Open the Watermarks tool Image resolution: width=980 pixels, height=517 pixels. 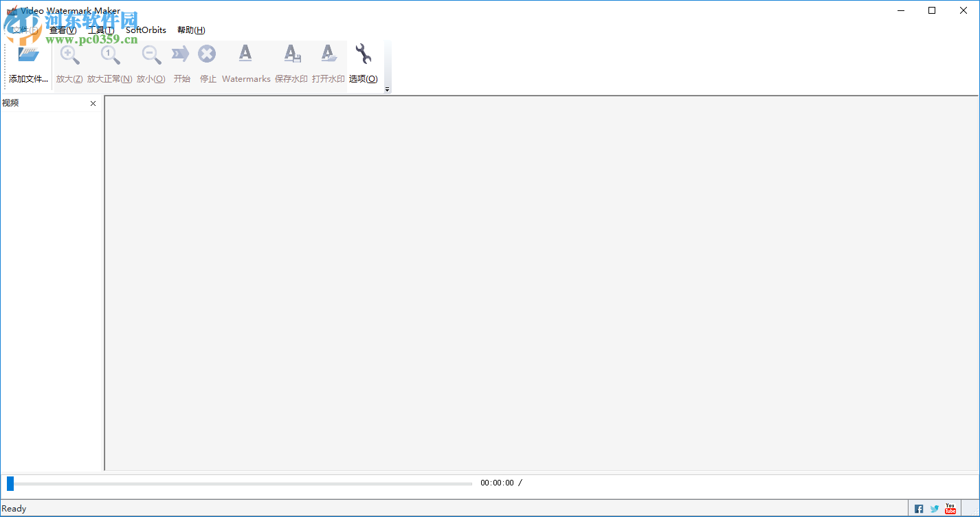click(x=245, y=56)
